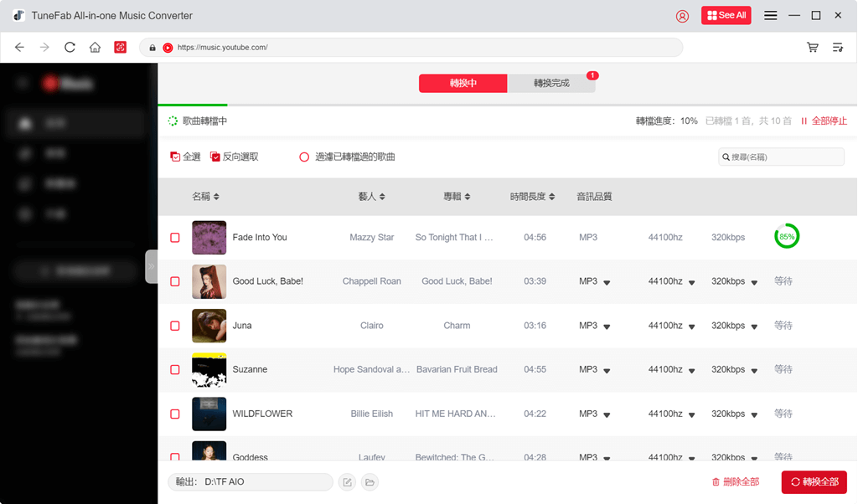Screen dimensions: 858x504
Task: Check the Fade Into You checkbox
Action: click(175, 238)
